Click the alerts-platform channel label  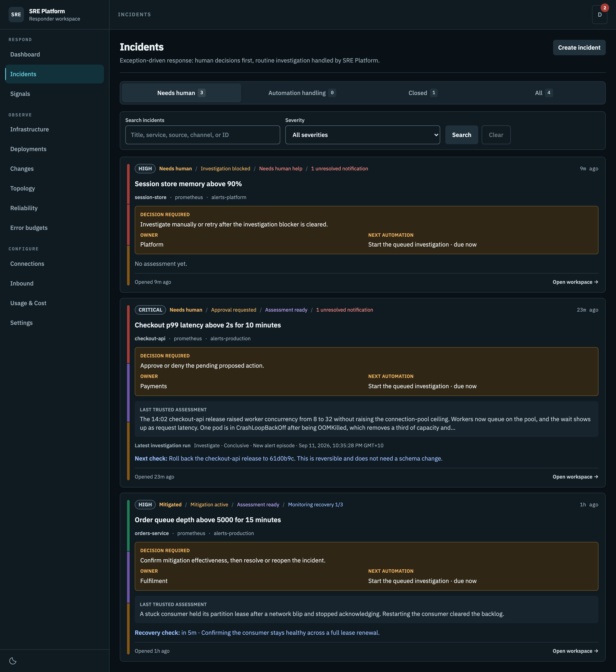(x=229, y=198)
